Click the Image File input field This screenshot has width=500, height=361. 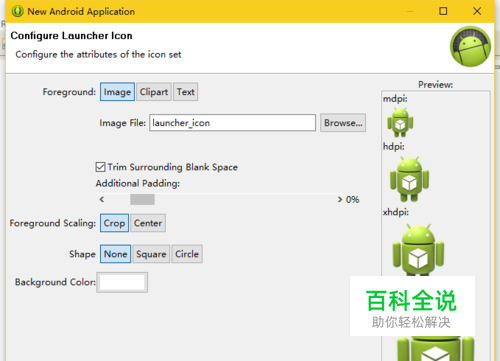(x=232, y=123)
